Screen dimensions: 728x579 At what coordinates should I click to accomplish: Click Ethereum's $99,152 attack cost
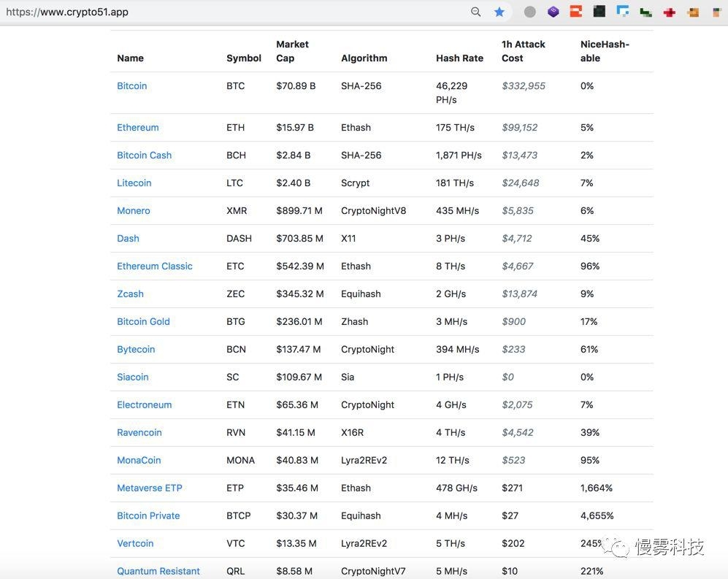click(520, 128)
